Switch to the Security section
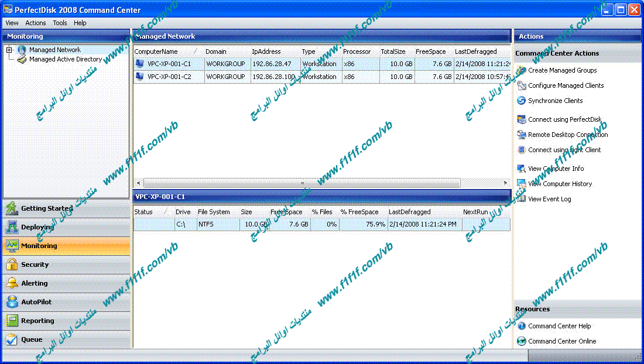This screenshot has height=364, width=644. click(35, 265)
